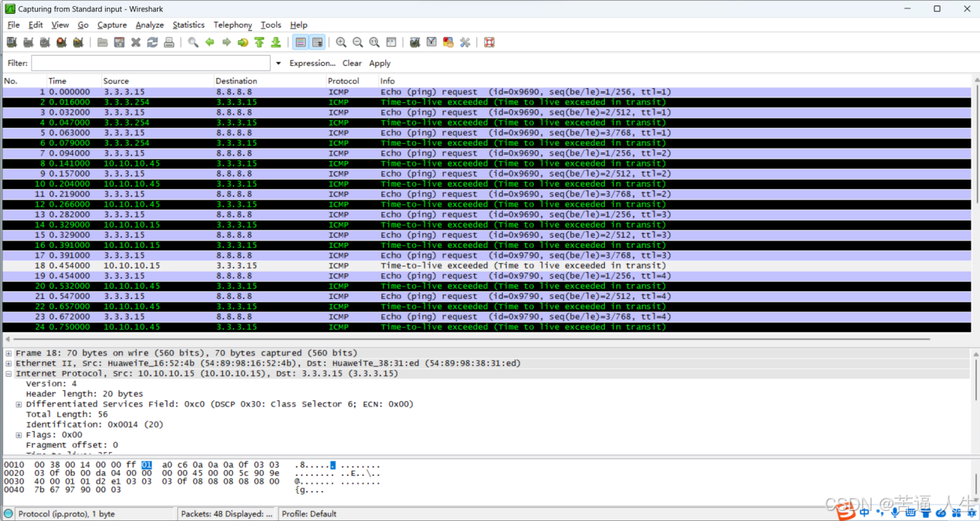This screenshot has width=980, height=521.
Task: Save the capture file via the toolbar
Action: [x=119, y=43]
